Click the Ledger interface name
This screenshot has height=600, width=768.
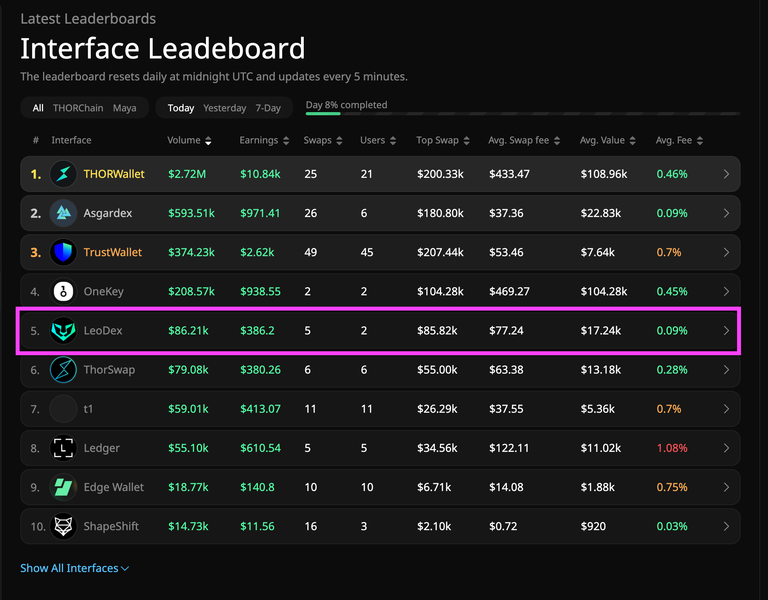[x=101, y=448]
